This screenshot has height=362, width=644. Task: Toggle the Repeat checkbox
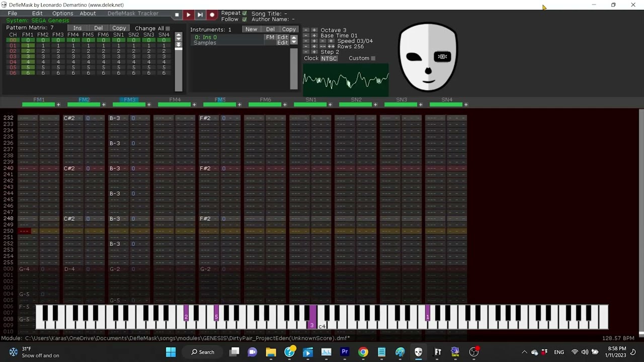pyautogui.click(x=245, y=13)
